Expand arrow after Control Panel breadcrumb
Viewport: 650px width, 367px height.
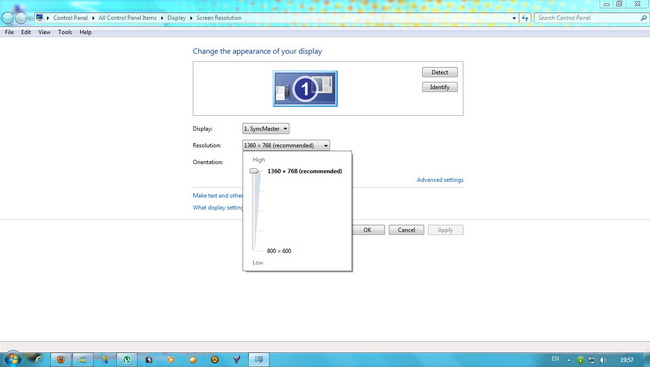[x=93, y=18]
